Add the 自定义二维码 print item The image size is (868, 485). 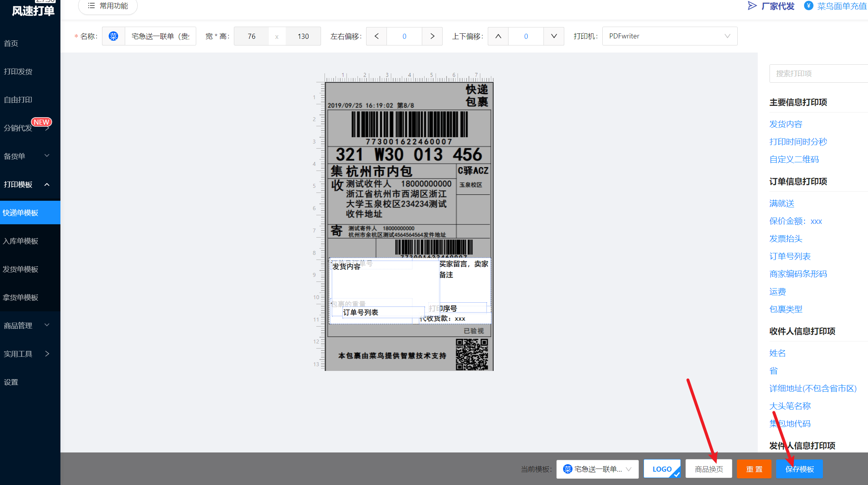pos(794,160)
